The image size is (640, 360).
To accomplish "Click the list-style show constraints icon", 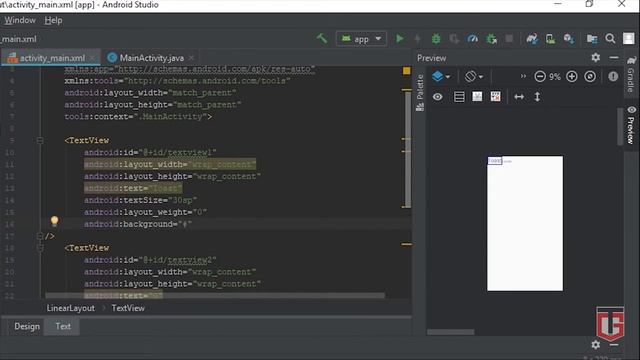I will click(459, 97).
